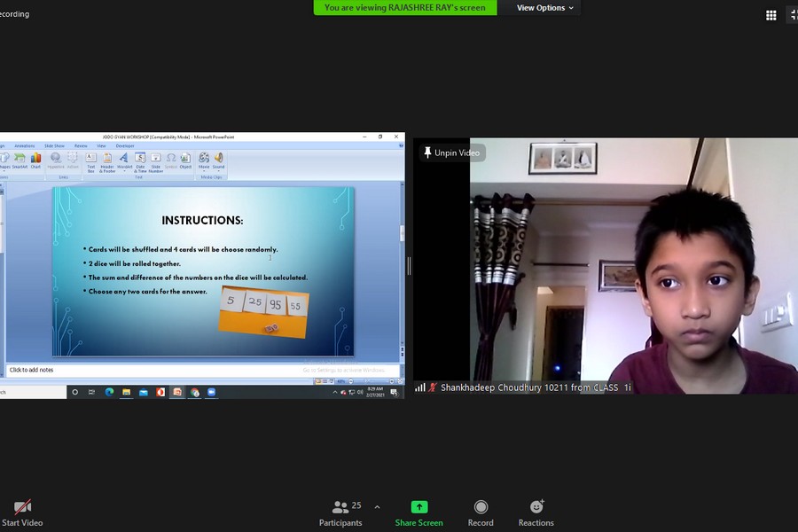Screen dimensions: 798x532
Task: Click the screen sharing notification banner
Action: pyautogui.click(x=405, y=8)
